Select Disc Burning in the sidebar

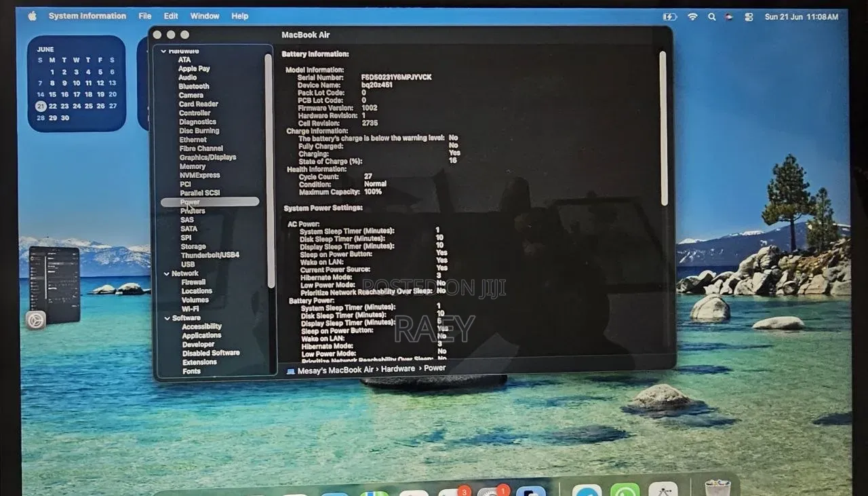tap(199, 131)
